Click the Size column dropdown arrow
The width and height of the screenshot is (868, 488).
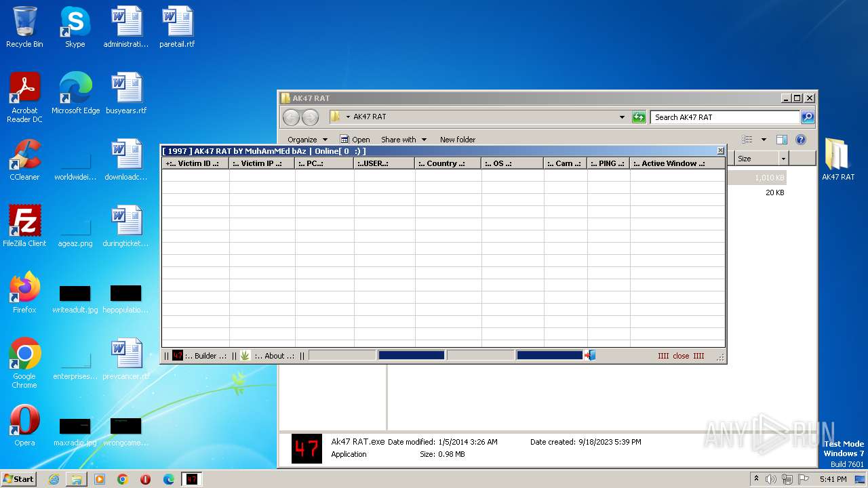coord(783,159)
